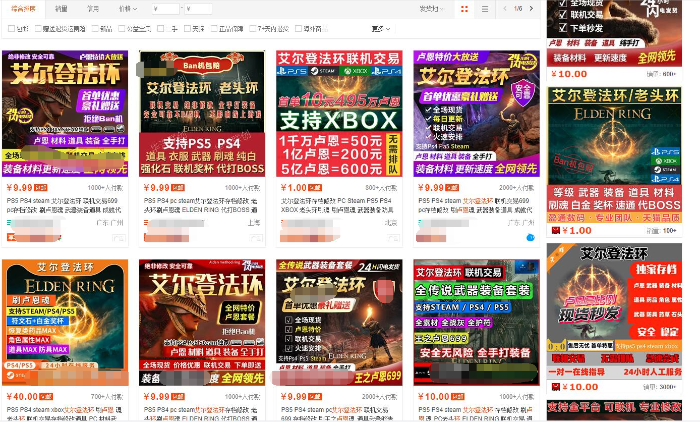Click Tmall icon beside the bottom sidebar ¥10.00 price
700x422 pixels.
(556, 387)
